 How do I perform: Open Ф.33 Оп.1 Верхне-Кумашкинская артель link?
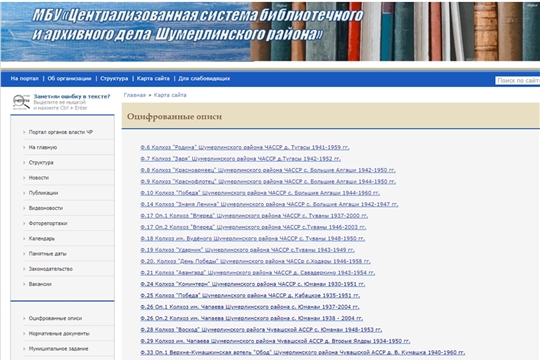(x=303, y=352)
